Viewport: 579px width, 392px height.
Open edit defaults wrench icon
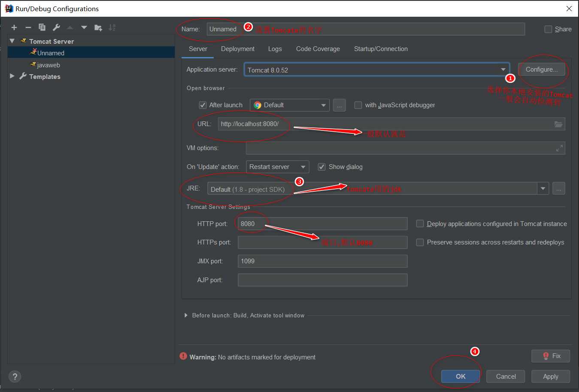tap(56, 27)
